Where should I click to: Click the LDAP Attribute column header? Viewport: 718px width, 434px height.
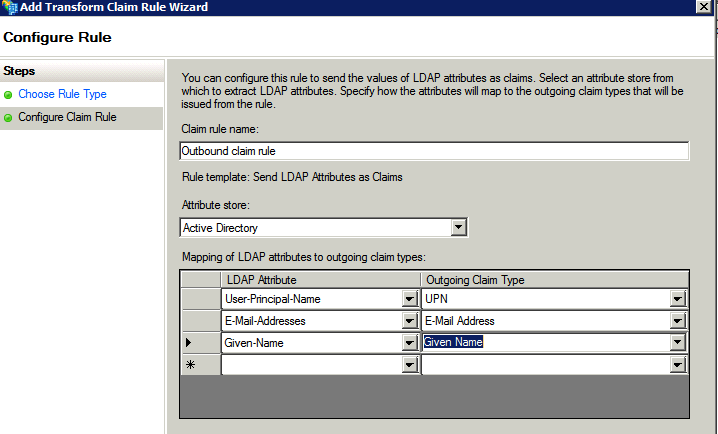320,279
